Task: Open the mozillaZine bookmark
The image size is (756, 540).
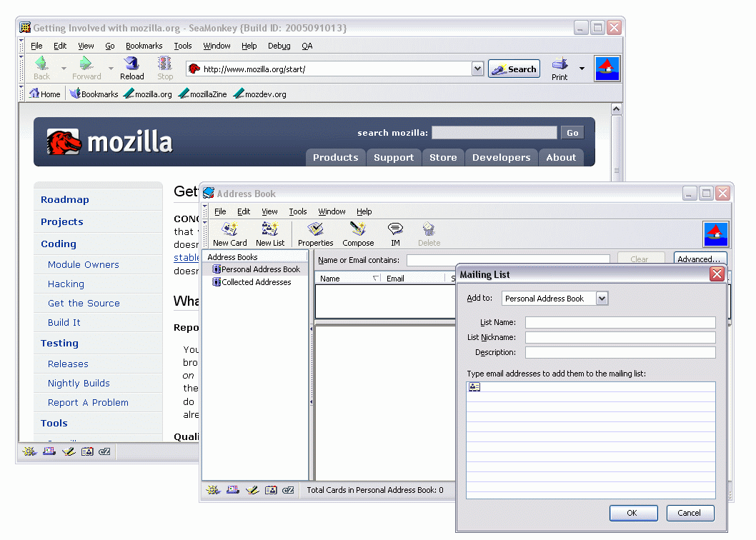Action: (x=202, y=94)
